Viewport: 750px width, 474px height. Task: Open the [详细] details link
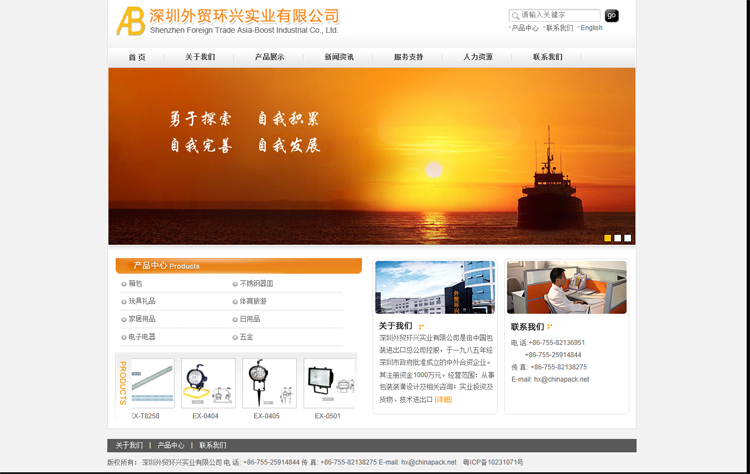tap(443, 400)
